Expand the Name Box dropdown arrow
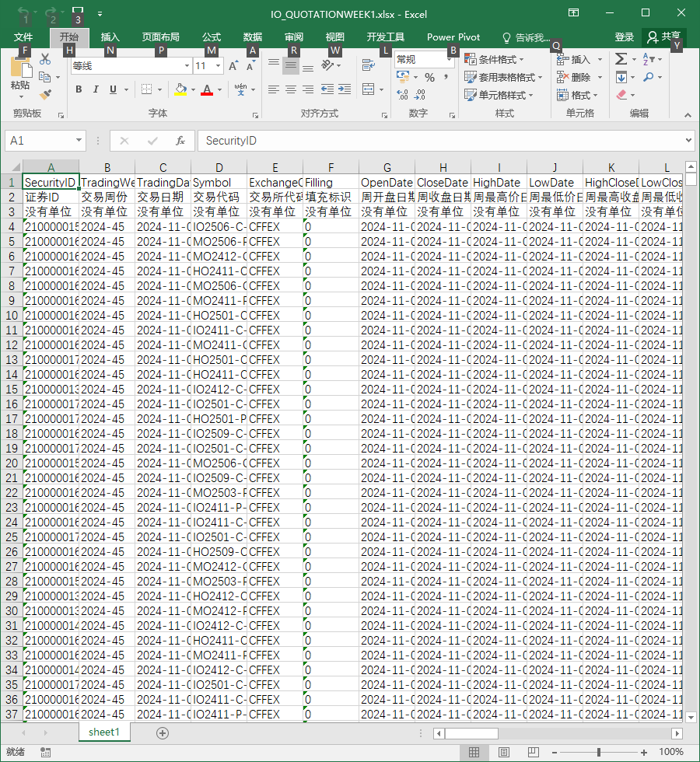 79,141
